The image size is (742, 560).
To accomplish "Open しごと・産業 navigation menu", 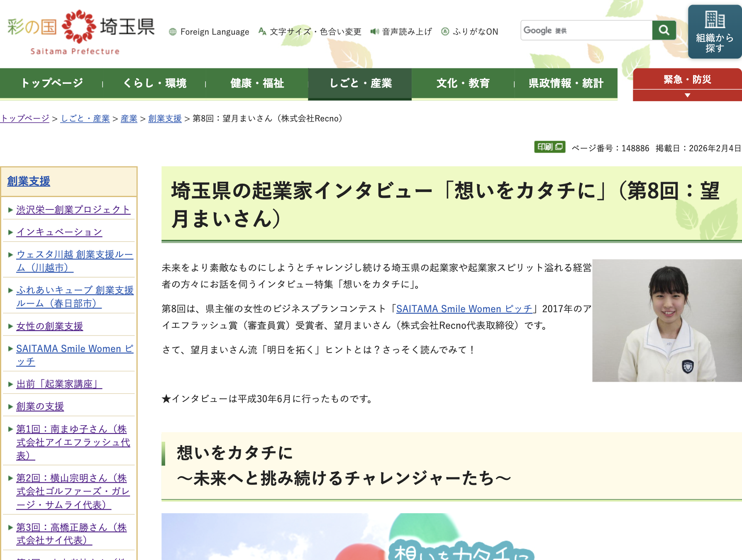I will tap(360, 83).
